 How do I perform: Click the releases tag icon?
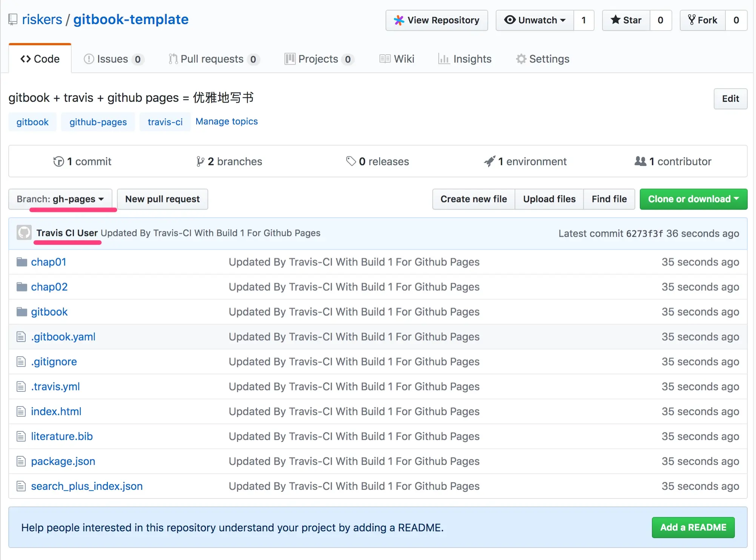[x=351, y=161]
